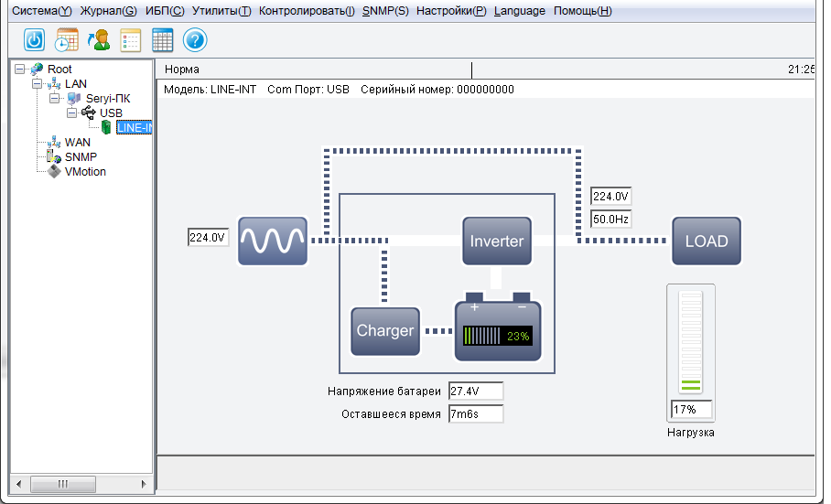Screen dimensions: 831x504
Task: Click the Серийный номер: 000000000 text
Action: click(x=437, y=90)
